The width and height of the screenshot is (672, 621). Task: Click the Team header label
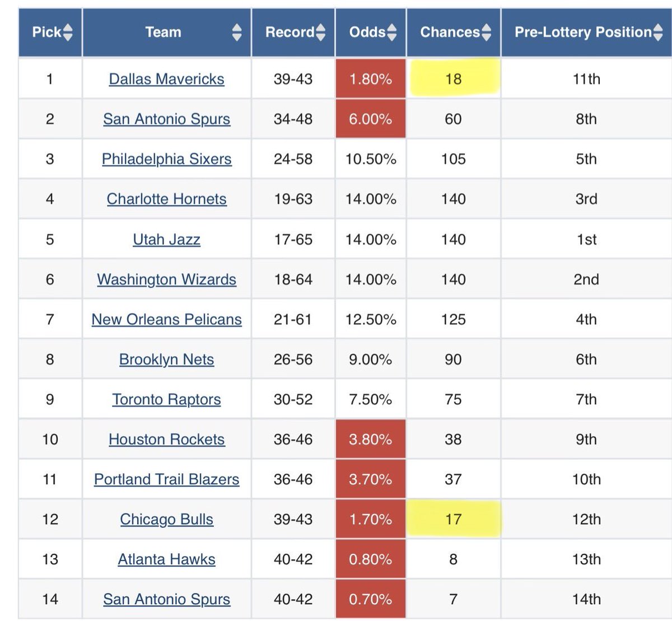point(163,32)
